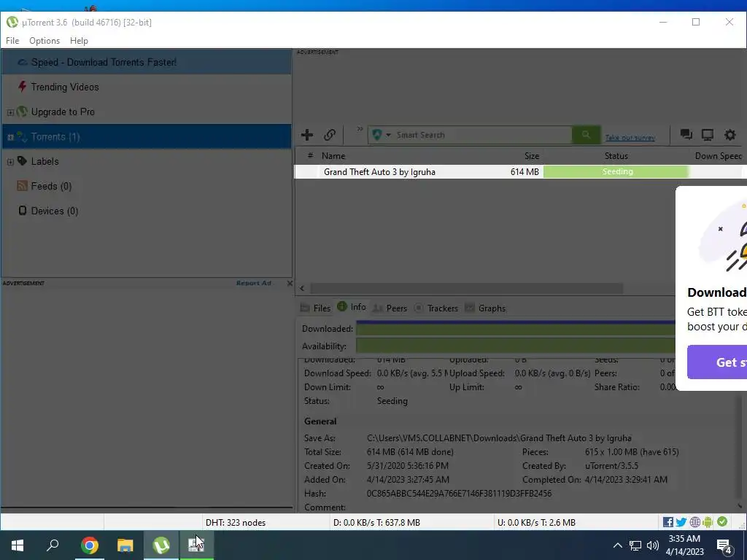Click the remote monitor toolbar icon
Image resolution: width=747 pixels, height=560 pixels.
click(x=708, y=135)
